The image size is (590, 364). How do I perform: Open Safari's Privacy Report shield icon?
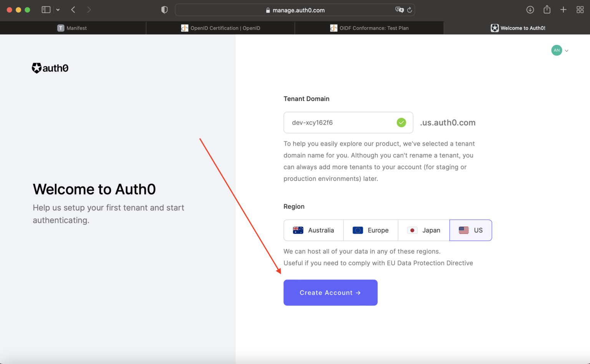pyautogui.click(x=164, y=10)
